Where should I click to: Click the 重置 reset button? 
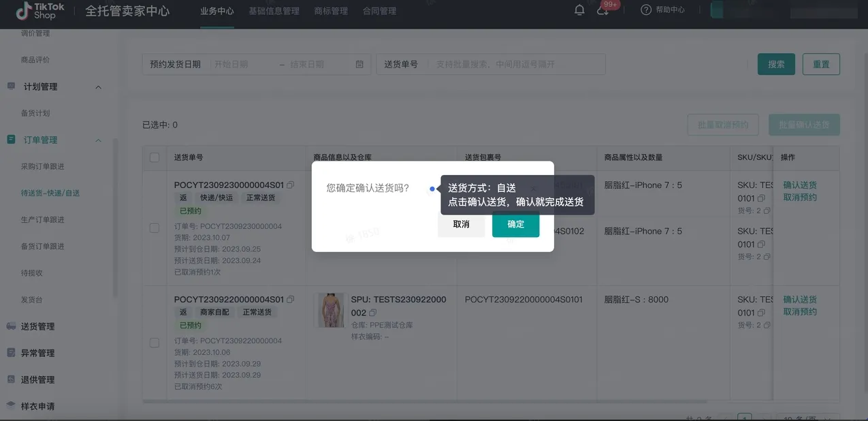click(821, 64)
